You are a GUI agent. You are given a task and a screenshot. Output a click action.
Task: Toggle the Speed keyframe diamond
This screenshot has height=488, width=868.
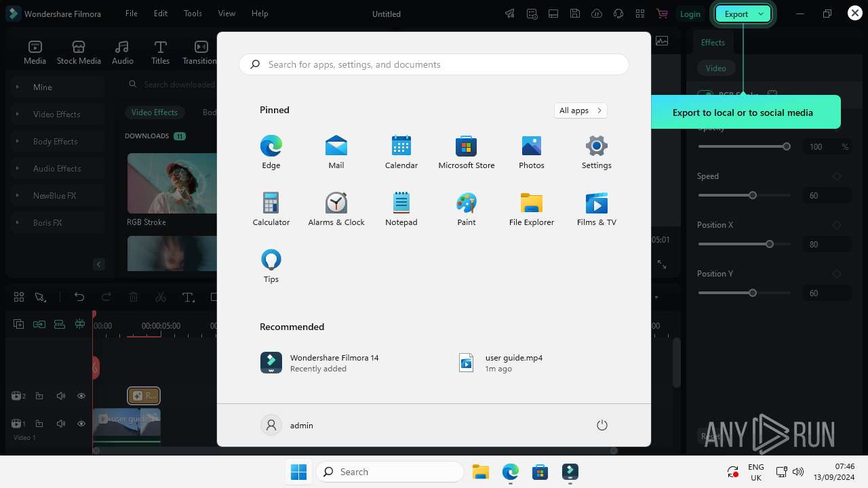[x=837, y=176]
